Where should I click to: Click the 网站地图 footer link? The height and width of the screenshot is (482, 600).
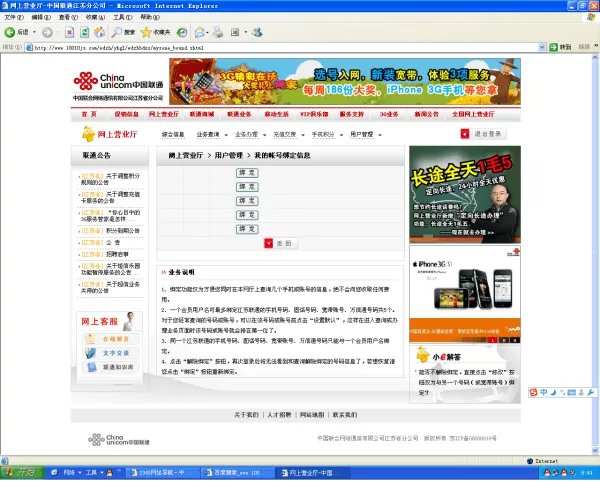click(x=311, y=415)
